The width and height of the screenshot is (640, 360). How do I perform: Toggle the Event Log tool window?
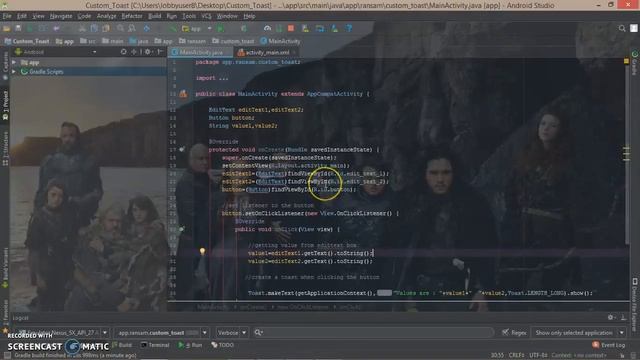[x=609, y=345]
